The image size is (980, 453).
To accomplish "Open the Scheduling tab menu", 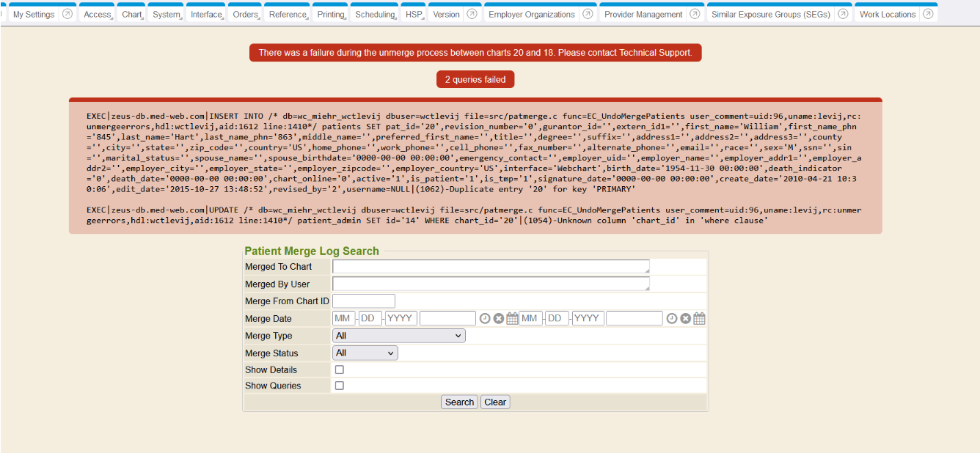I will tap(375, 15).
